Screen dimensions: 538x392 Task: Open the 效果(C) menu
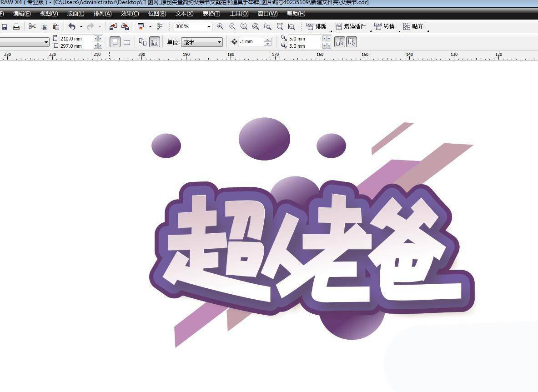pyautogui.click(x=130, y=14)
